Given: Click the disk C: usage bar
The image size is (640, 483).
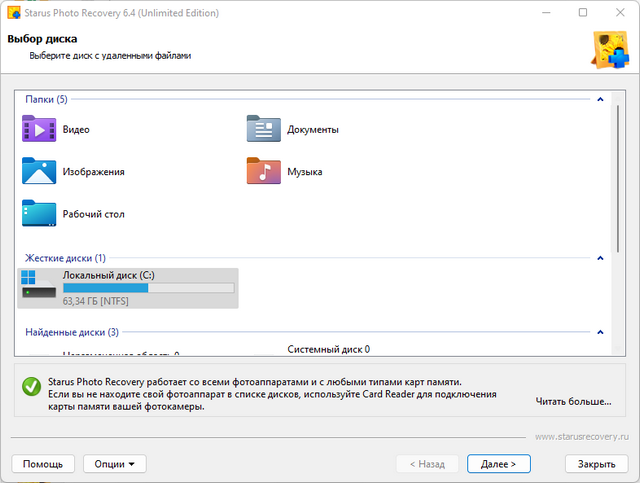Looking at the screenshot, I should pyautogui.click(x=148, y=288).
